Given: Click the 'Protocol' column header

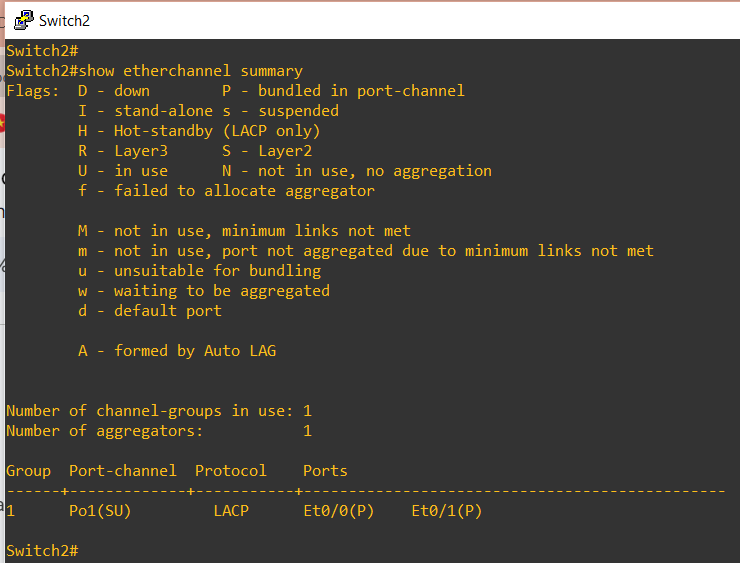Looking at the screenshot, I should [231, 471].
